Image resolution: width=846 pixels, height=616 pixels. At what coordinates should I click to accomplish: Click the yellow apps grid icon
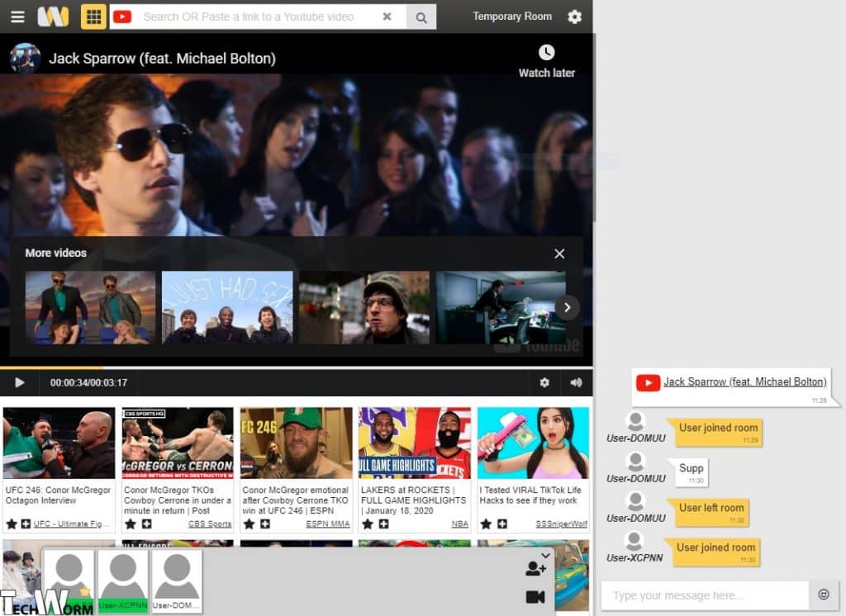pos(93,17)
